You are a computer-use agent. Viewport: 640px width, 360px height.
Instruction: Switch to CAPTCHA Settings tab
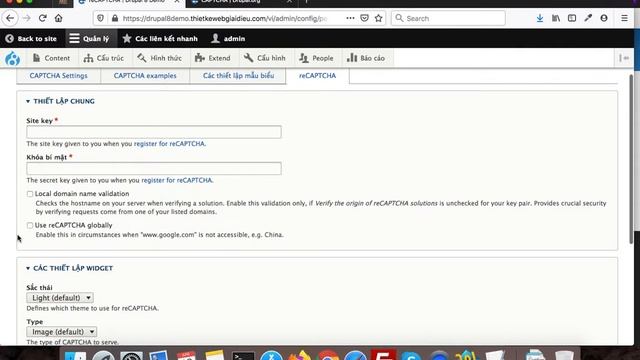tap(58, 76)
